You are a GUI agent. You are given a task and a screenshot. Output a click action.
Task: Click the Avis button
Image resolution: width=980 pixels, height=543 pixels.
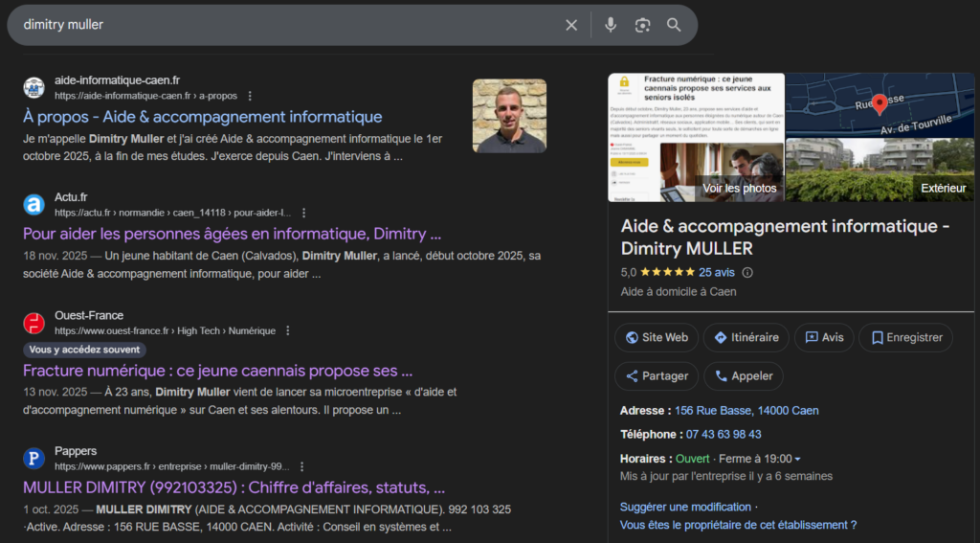[824, 338]
